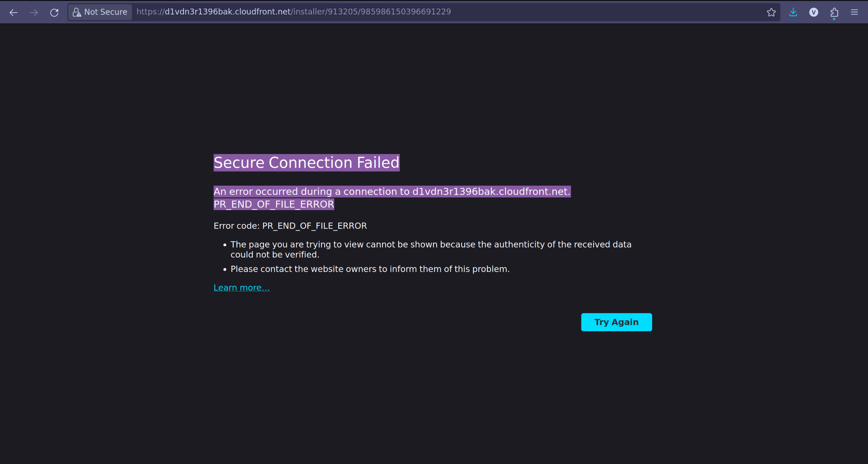868x464 pixels.
Task: Click the authenticity warning bullet point
Action: coord(431,249)
